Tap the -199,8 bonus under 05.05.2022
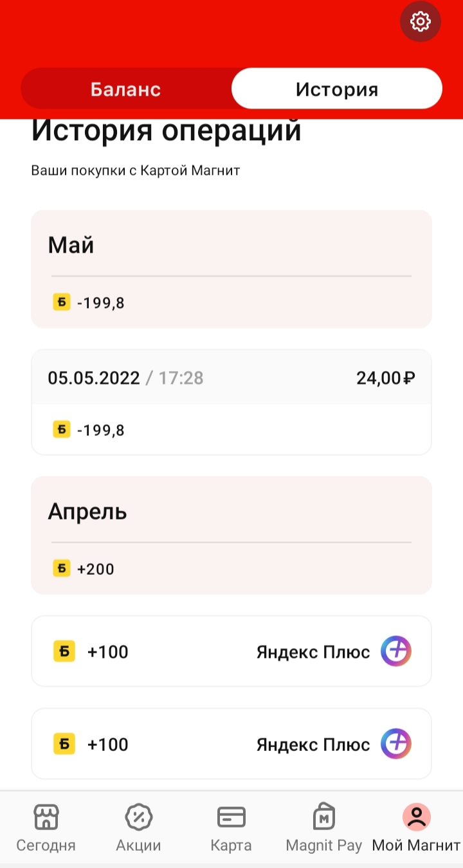Viewport: 463px width, 868px height. click(100, 430)
